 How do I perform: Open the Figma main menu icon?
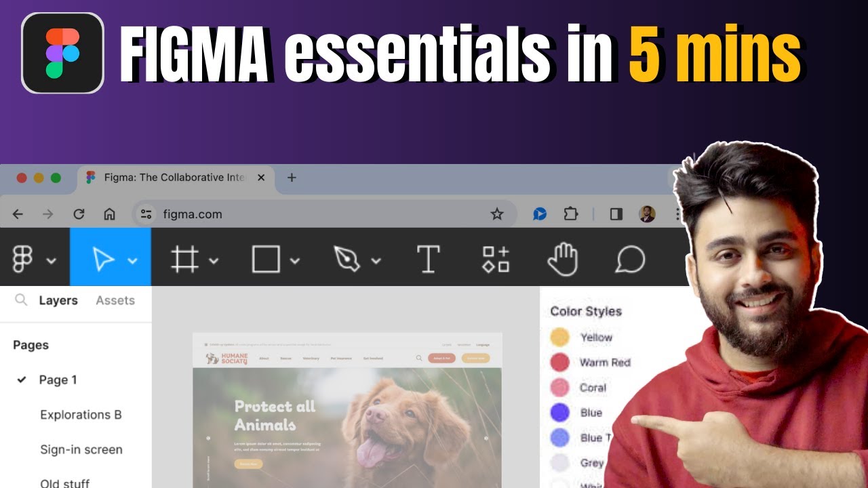(22, 260)
